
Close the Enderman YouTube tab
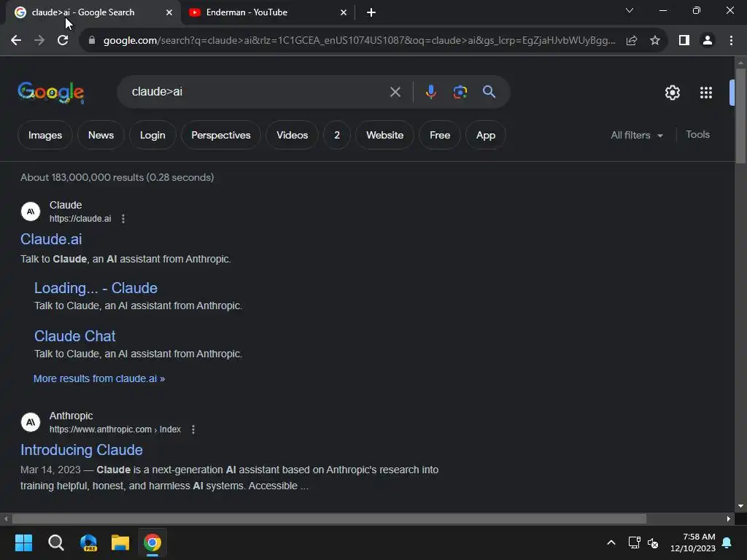344,12
